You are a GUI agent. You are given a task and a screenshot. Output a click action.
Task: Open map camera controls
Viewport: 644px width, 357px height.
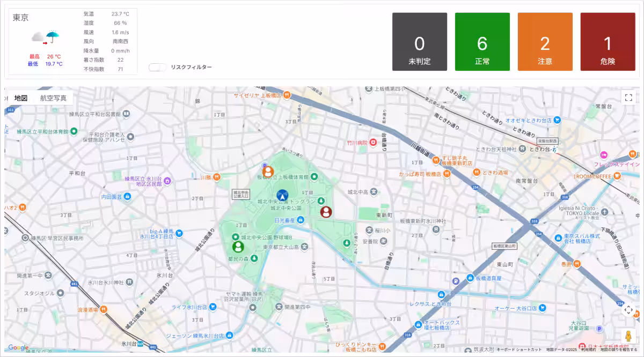pos(628,310)
